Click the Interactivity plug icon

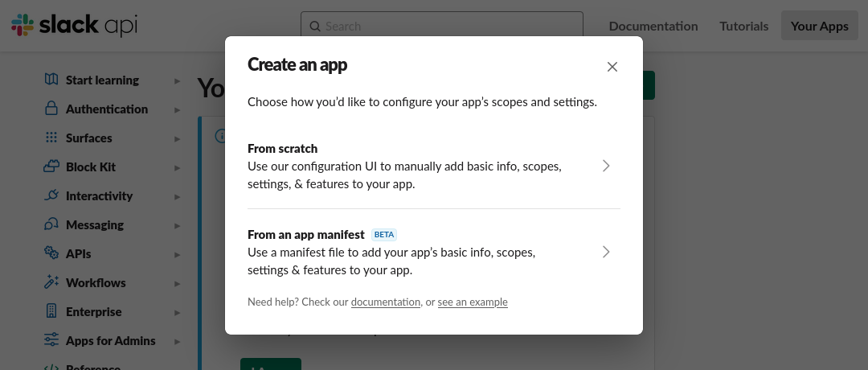tap(51, 195)
